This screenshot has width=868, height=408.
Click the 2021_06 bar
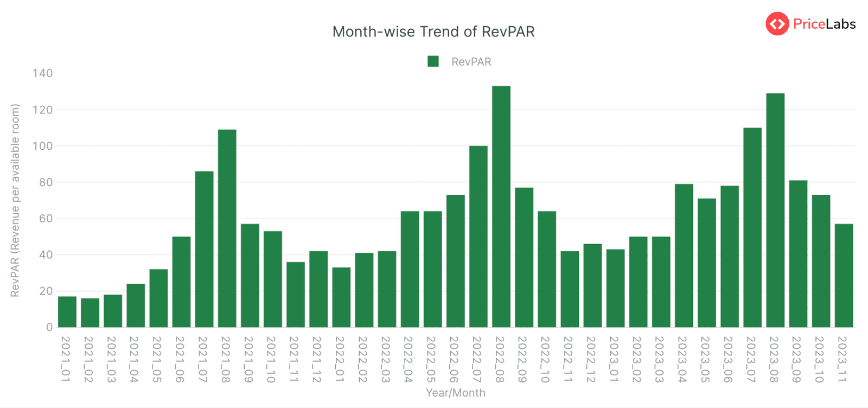click(x=182, y=282)
